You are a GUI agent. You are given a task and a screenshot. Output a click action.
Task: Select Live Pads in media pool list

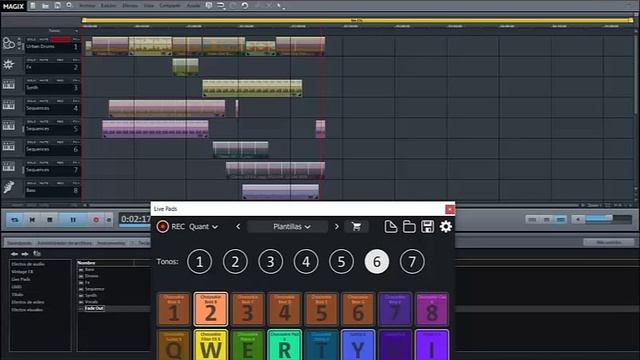21,279
